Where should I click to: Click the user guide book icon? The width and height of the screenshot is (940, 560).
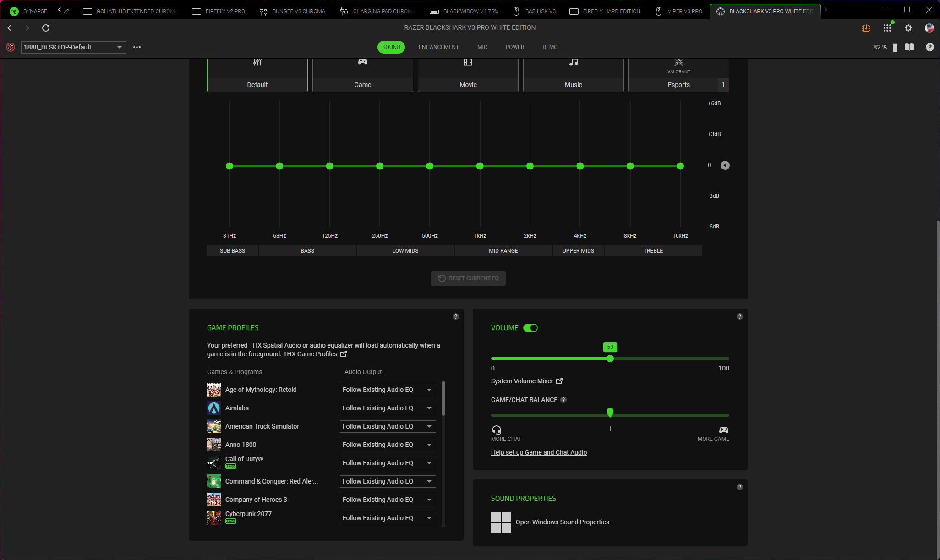click(x=909, y=47)
